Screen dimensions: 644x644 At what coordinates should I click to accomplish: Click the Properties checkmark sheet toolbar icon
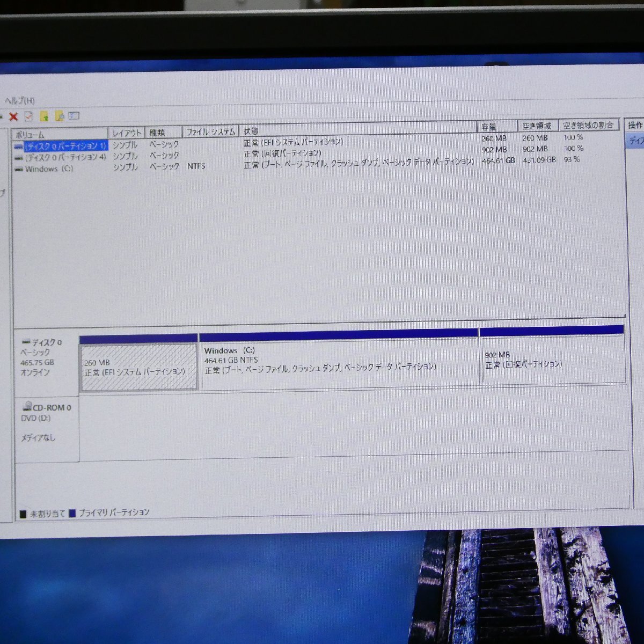[28, 116]
